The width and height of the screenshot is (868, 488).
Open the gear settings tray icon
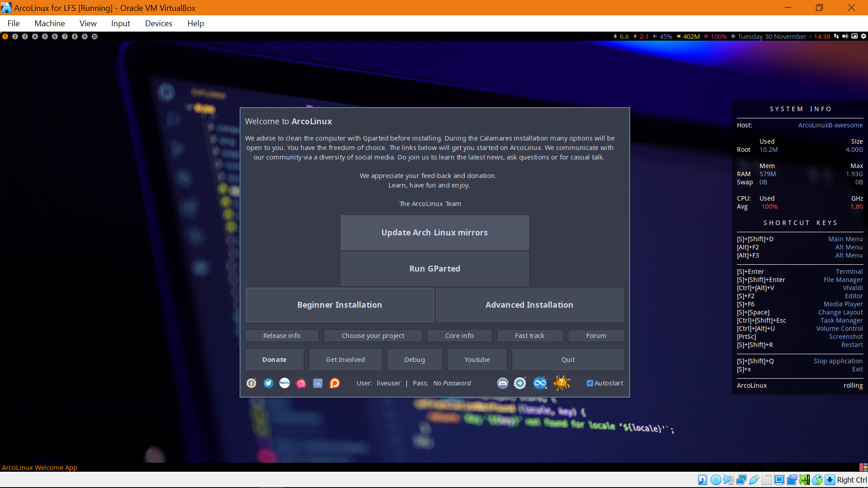click(863, 37)
